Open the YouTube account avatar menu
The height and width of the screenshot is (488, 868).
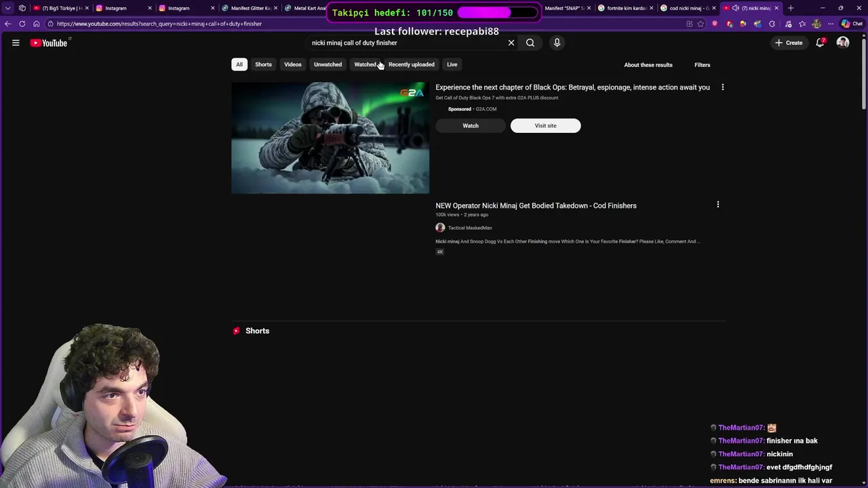pos(843,43)
